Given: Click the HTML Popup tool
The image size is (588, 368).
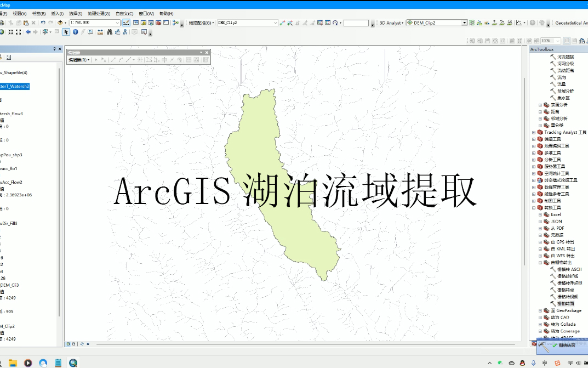Looking at the screenshot, I should (x=91, y=32).
